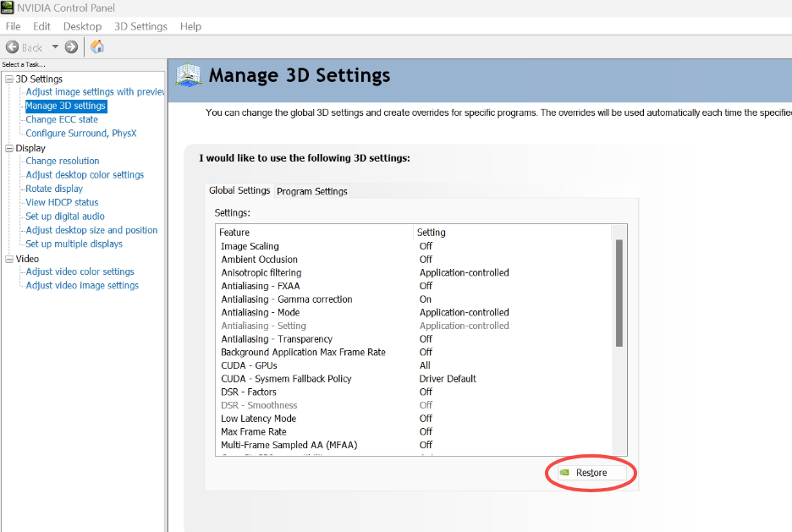Click the Back arrow icon

click(12, 47)
